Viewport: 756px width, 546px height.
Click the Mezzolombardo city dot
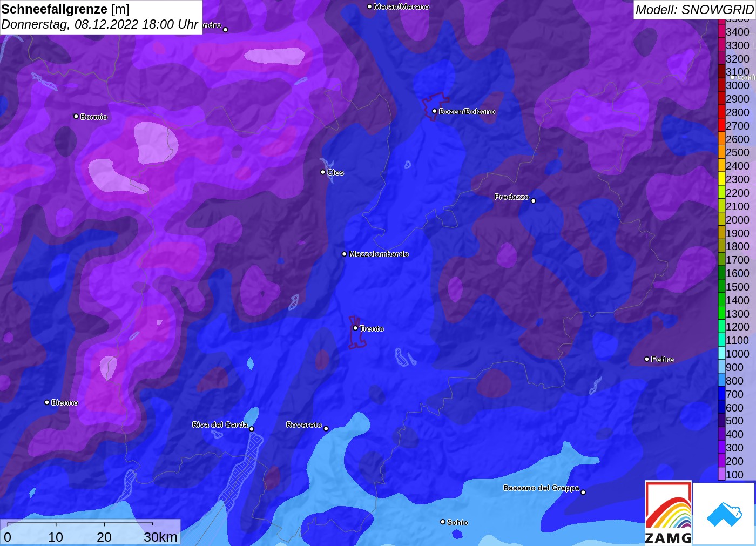[x=344, y=253]
